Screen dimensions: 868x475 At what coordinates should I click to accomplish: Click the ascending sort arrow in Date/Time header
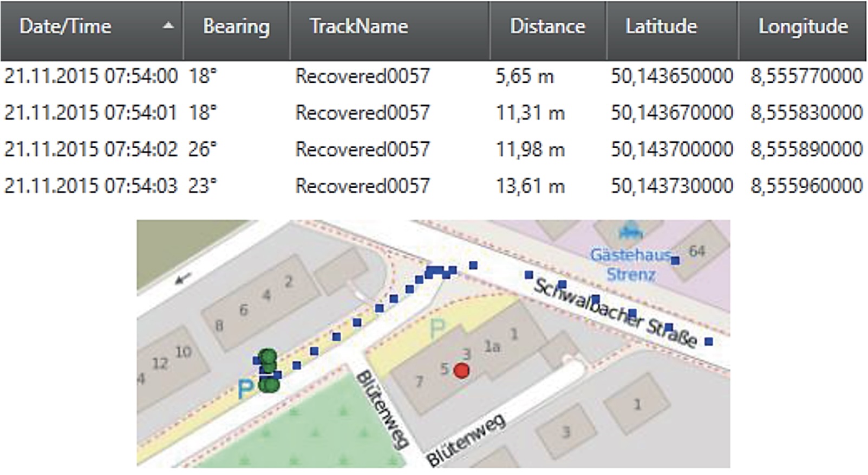[169, 25]
